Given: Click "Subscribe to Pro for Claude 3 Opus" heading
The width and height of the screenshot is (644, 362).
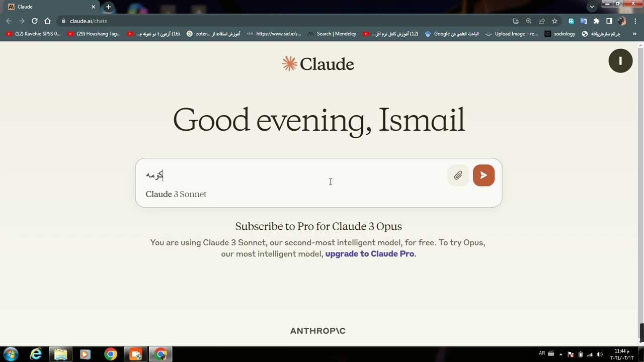Looking at the screenshot, I should pos(318,226).
